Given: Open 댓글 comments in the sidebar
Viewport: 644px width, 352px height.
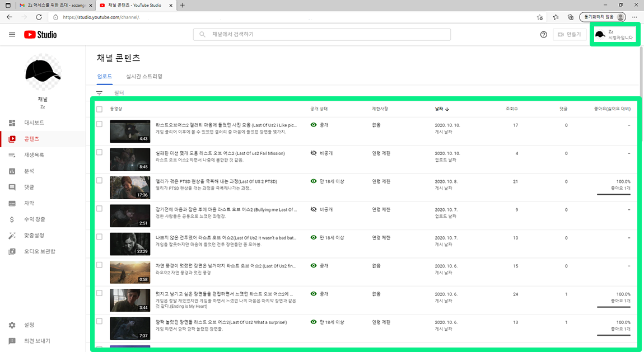Looking at the screenshot, I should [x=43, y=187].
